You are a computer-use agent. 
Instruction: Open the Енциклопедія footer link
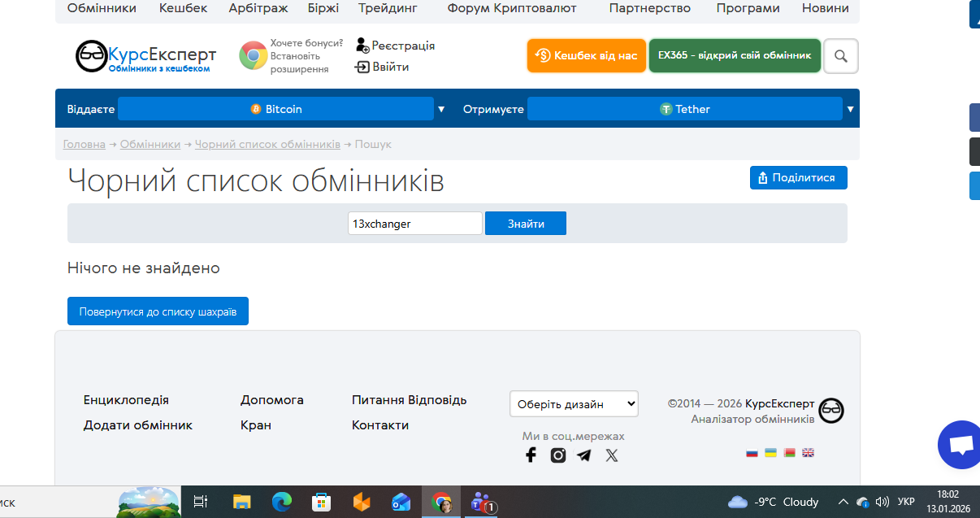tap(126, 400)
